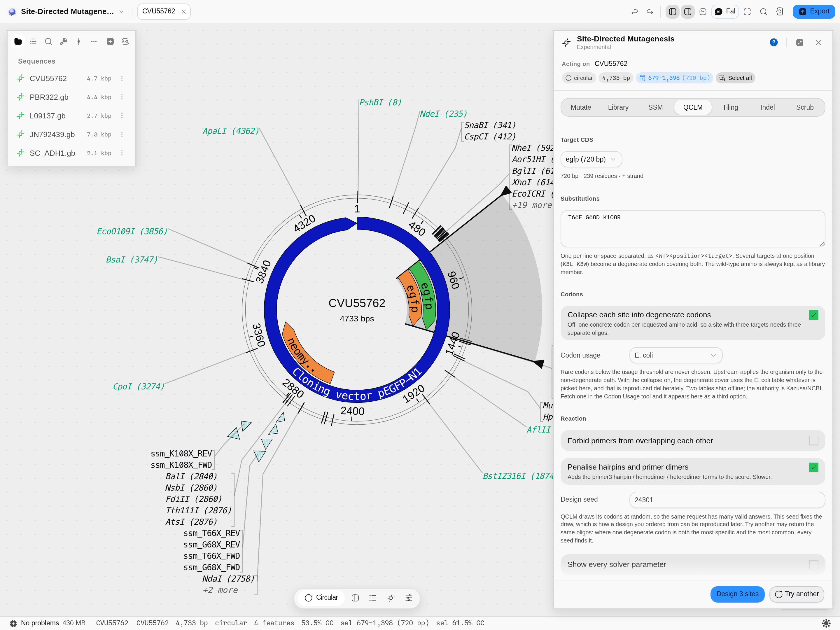The height and width of the screenshot is (630, 840).
Task: Toggle theme sun icon in status bar
Action: click(826, 623)
